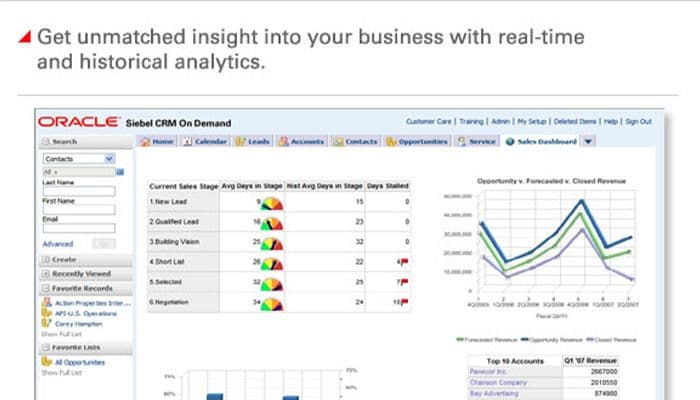
Task: Click the Sales Dashboard globe icon
Action: point(509,142)
